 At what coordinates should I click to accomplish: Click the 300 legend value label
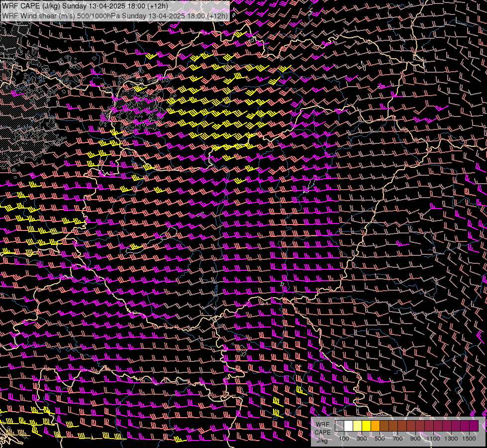pyautogui.click(x=362, y=439)
